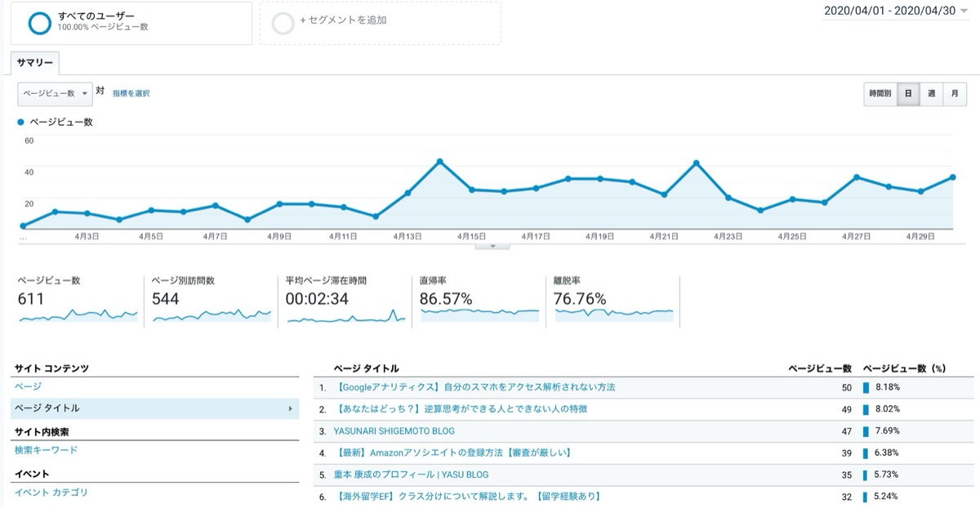This screenshot has width=980, height=508.
Task: Switch graph to 月 view
Action: [955, 94]
